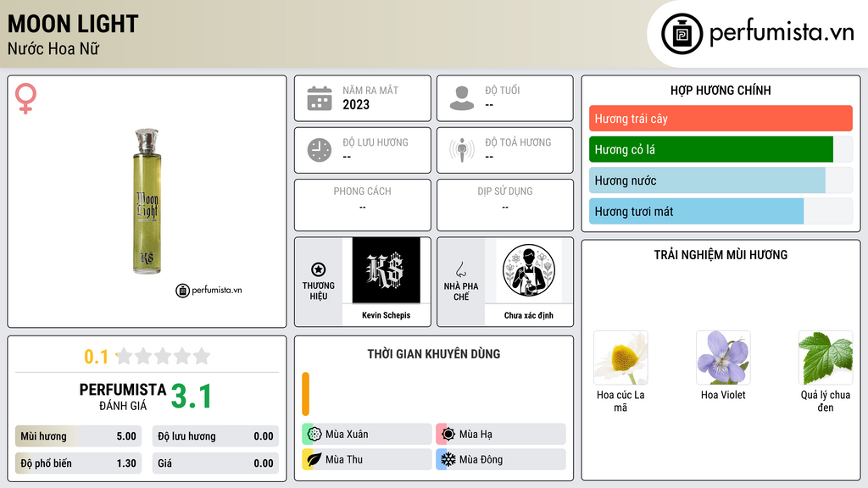Viewport: 868px width, 488px height.
Task: Click the Giá 0.00 score row
Action: pyautogui.click(x=215, y=463)
